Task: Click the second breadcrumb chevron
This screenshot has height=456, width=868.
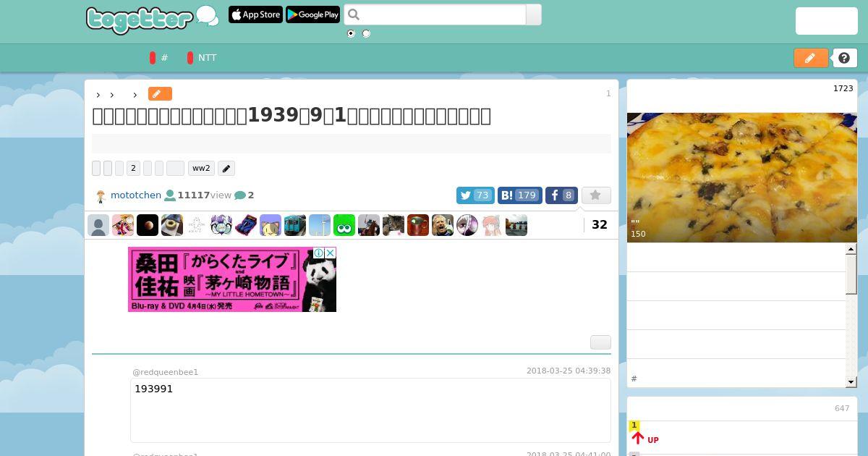Action: (112, 95)
